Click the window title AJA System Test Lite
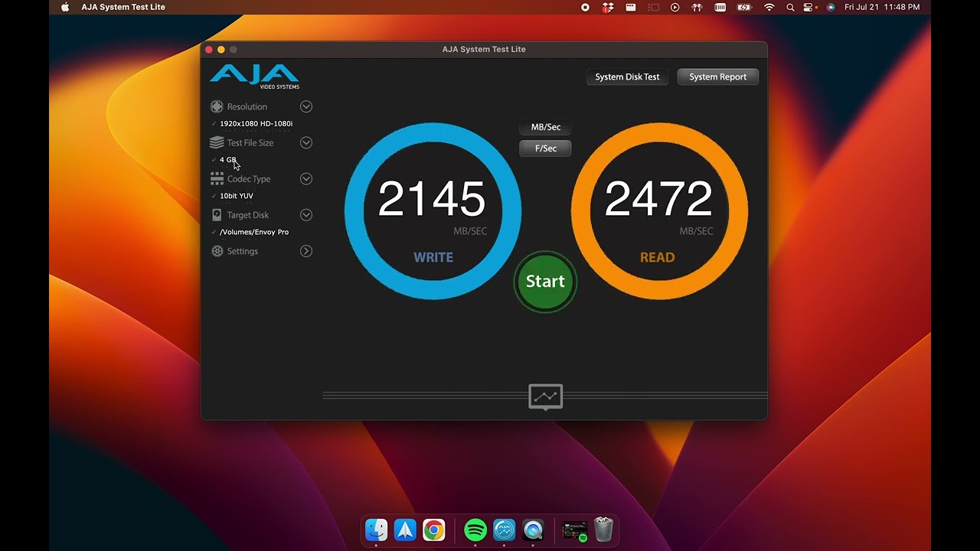Image resolution: width=980 pixels, height=551 pixels. (484, 49)
